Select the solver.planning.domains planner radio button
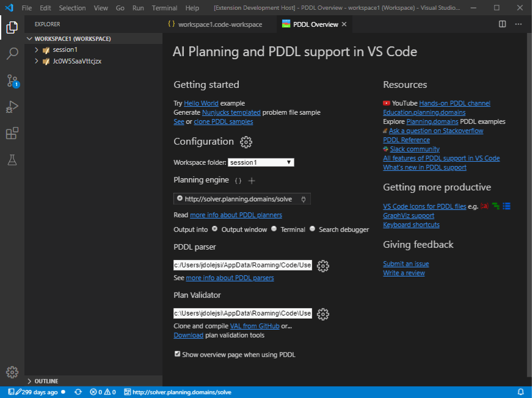532x398 pixels. point(180,198)
